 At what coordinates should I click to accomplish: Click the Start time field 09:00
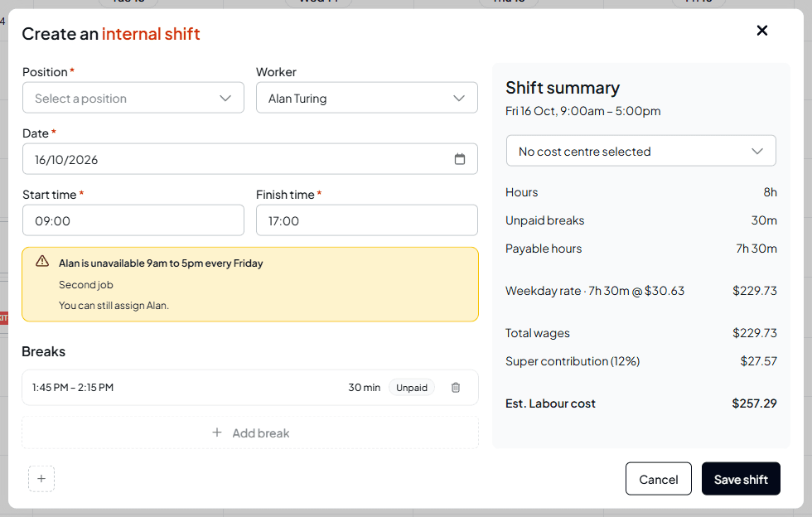(x=133, y=220)
